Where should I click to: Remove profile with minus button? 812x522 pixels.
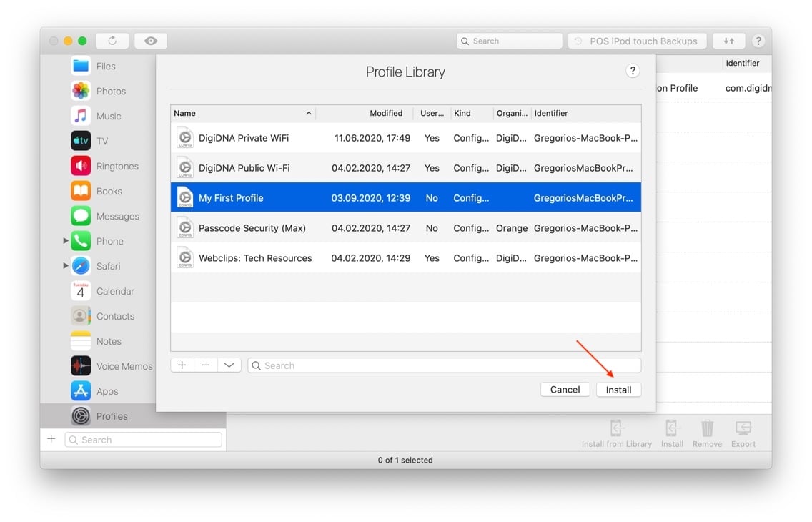pos(206,365)
